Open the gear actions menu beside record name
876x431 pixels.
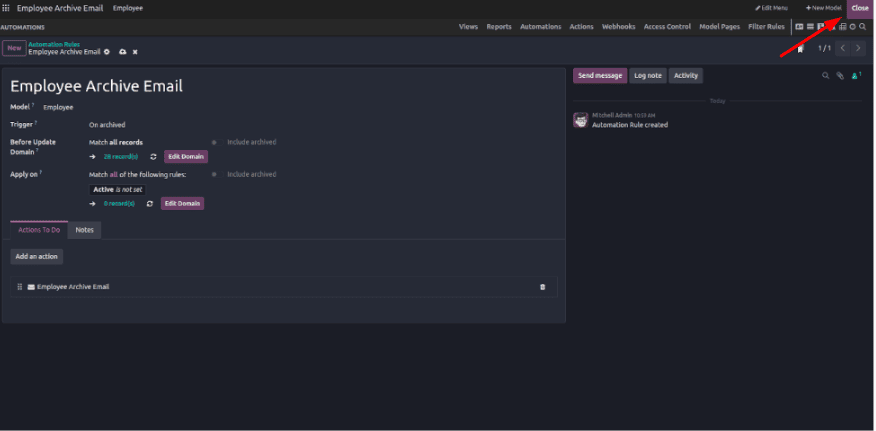107,52
